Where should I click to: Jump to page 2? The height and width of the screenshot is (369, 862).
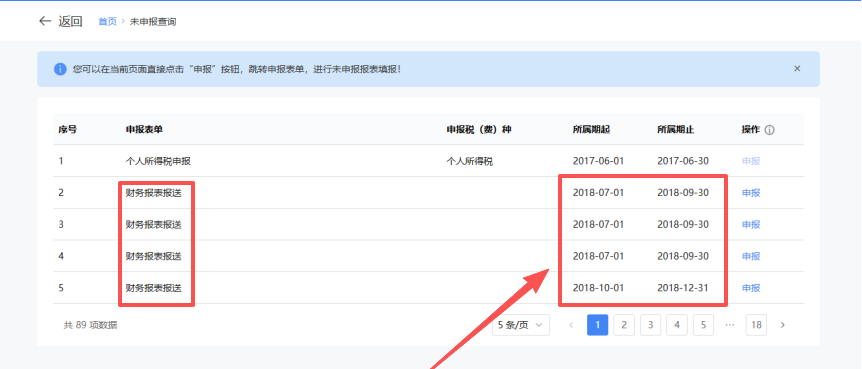(x=624, y=325)
